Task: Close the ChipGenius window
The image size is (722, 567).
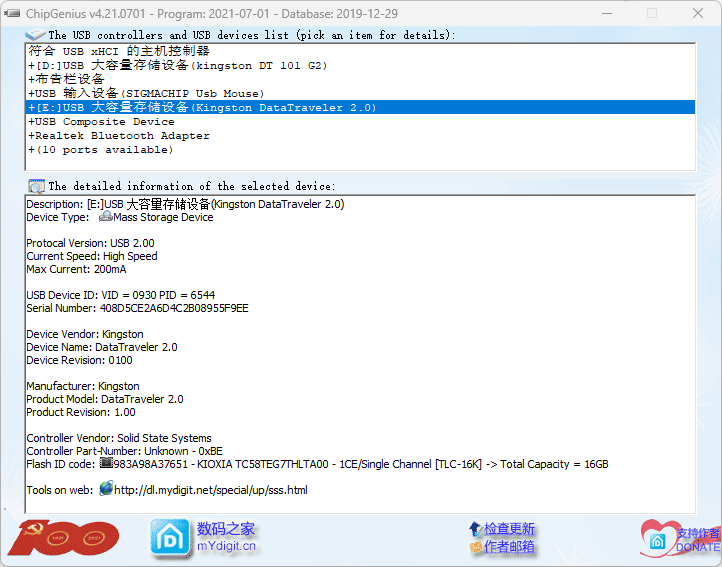Action: 698,13
